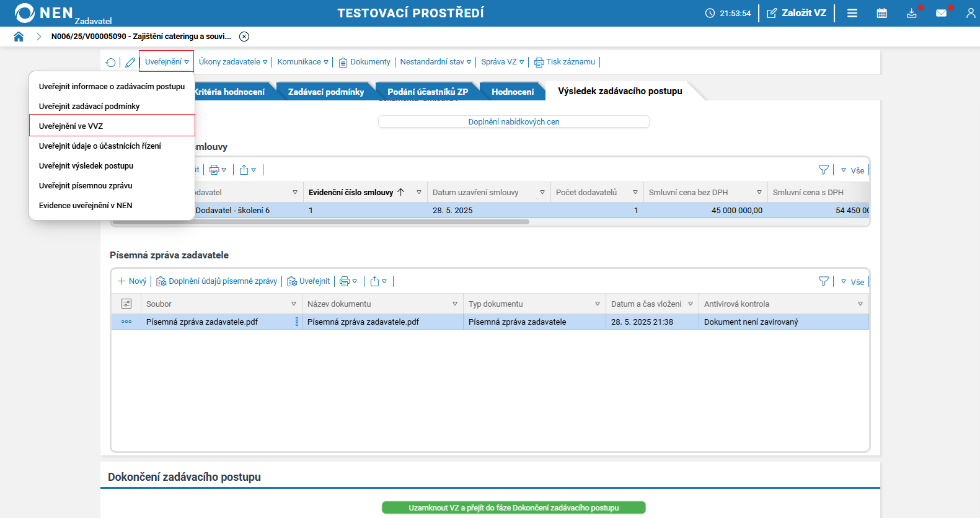Viewport: 980px width, 518px height.
Task: Click Uzamknout VZ a přejít do fáze Dokončení
Action: (x=514, y=507)
